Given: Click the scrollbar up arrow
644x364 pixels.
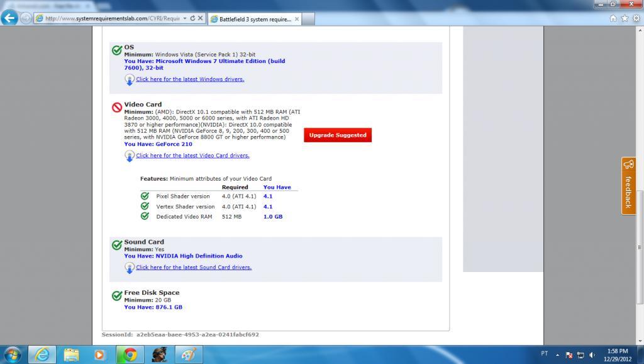Looking at the screenshot, I should coord(640,30).
